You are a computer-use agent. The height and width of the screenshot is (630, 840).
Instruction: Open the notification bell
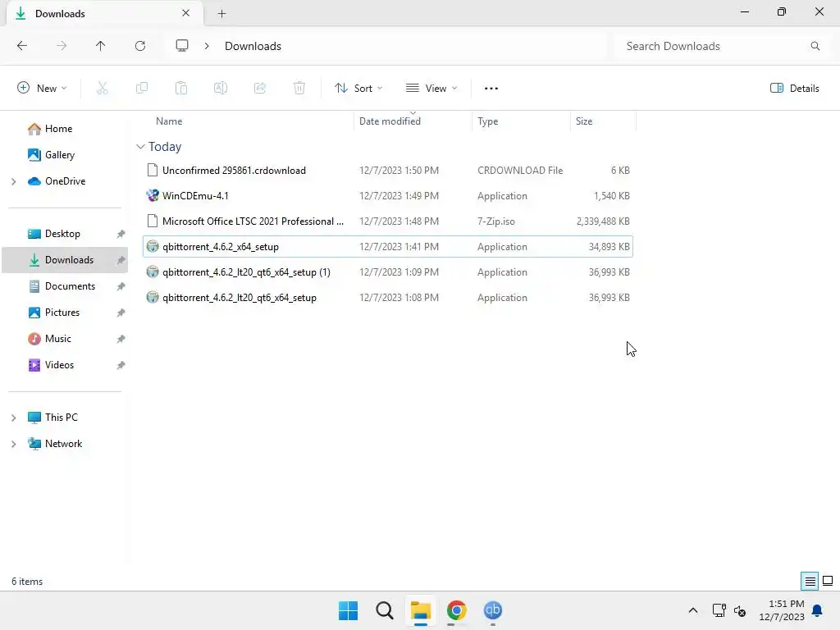pos(818,610)
